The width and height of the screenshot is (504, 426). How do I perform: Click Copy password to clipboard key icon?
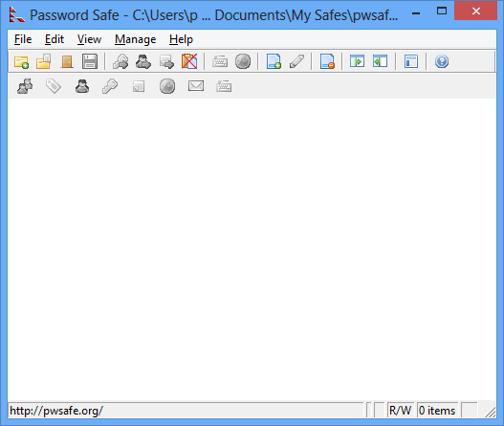(121, 61)
